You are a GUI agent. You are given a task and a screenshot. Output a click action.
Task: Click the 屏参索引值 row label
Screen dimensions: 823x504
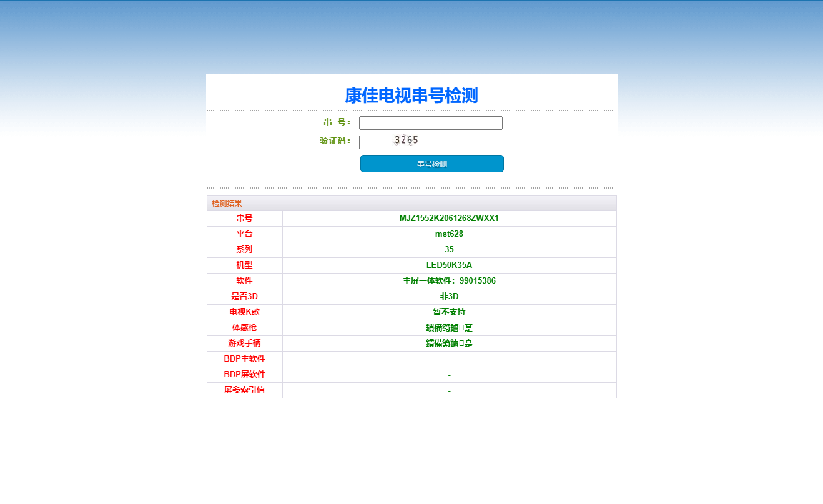click(x=245, y=390)
